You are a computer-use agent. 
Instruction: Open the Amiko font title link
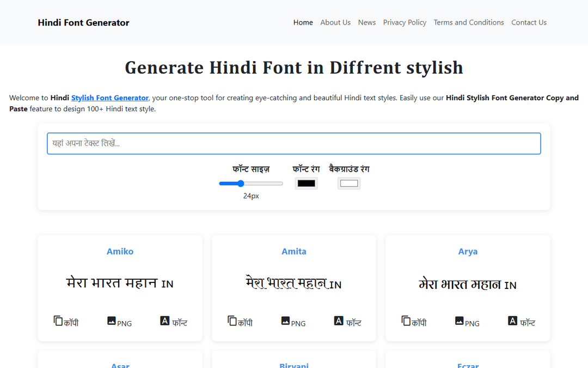pyautogui.click(x=120, y=251)
